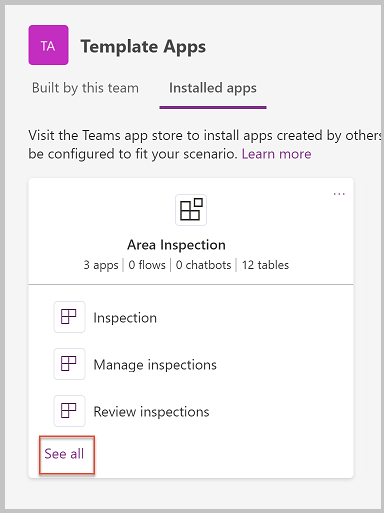Click the 0 chatbots count
Image resolution: width=384 pixels, height=513 pixels.
point(203,265)
